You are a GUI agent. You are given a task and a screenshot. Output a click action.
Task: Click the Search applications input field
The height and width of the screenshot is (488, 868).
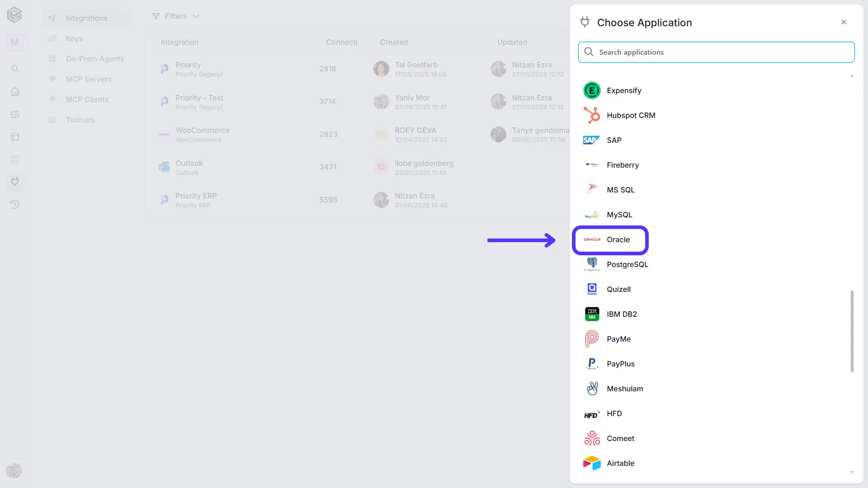point(716,52)
